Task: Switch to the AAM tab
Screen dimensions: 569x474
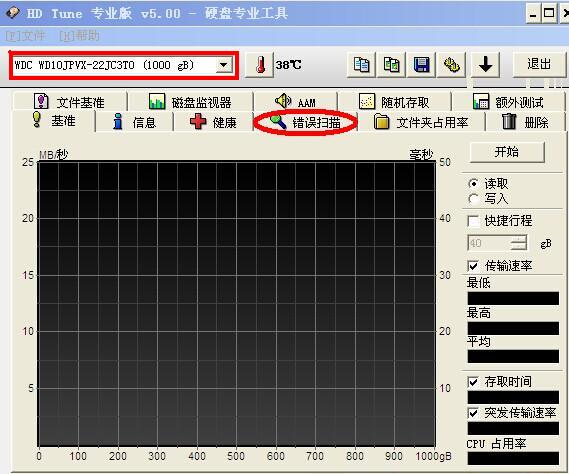Action: (296, 102)
